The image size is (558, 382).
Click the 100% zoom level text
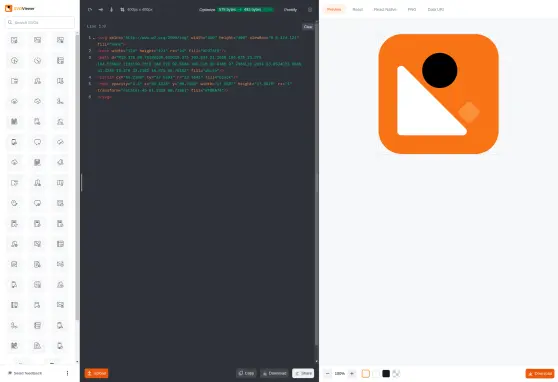tap(339, 373)
